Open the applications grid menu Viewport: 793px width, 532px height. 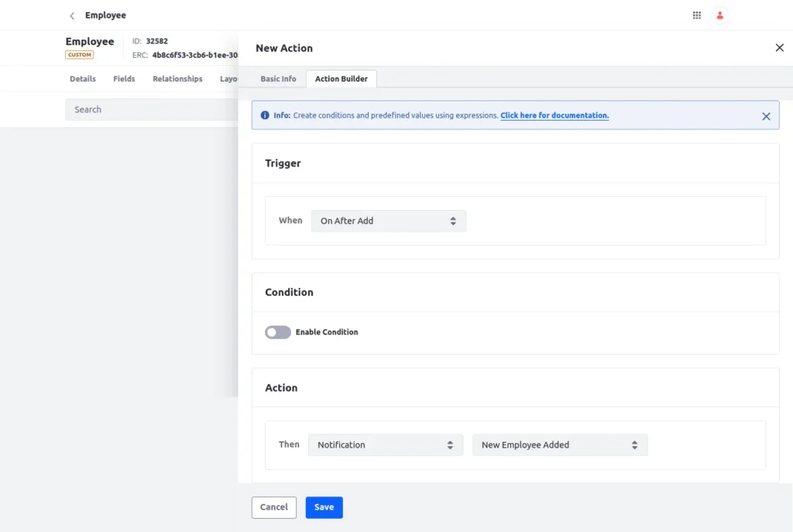696,15
